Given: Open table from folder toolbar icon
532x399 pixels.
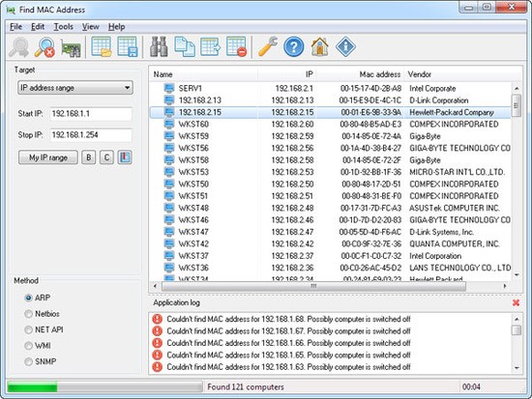Looking at the screenshot, I should coord(102,46).
